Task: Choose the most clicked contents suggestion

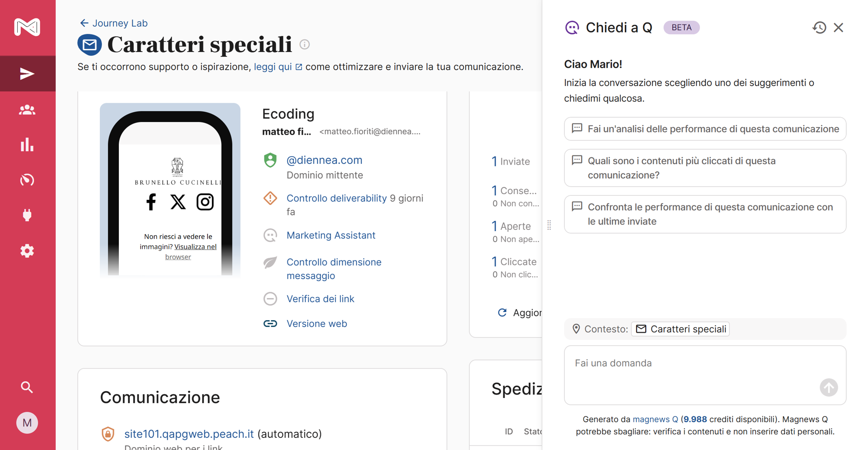Action: click(x=705, y=168)
